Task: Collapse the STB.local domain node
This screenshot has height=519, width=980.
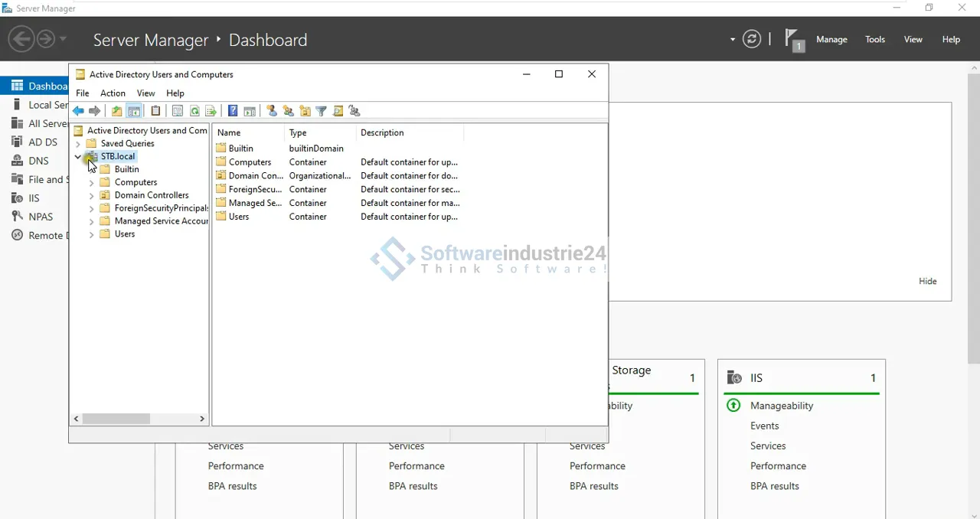Action: [x=78, y=156]
